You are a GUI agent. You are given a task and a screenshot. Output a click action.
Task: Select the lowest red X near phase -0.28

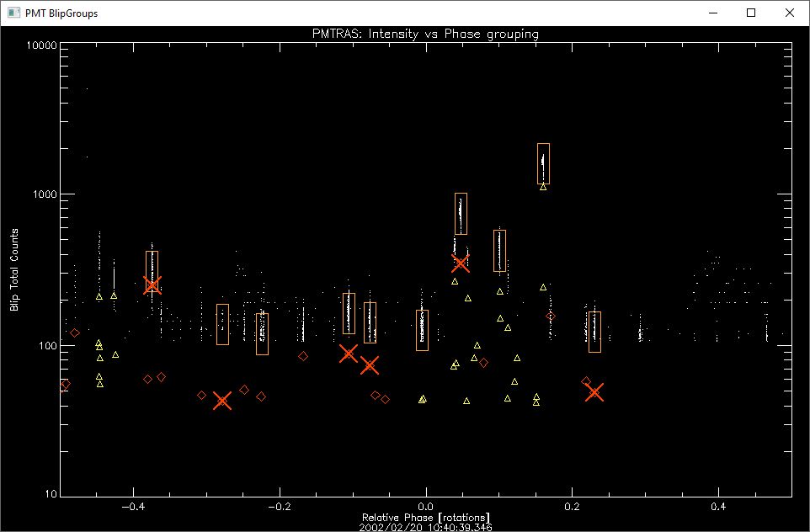222,401
